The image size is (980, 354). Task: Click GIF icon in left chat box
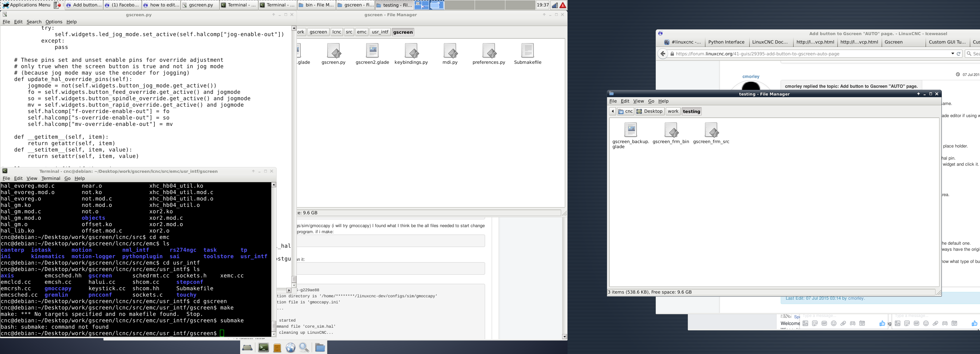point(824,323)
